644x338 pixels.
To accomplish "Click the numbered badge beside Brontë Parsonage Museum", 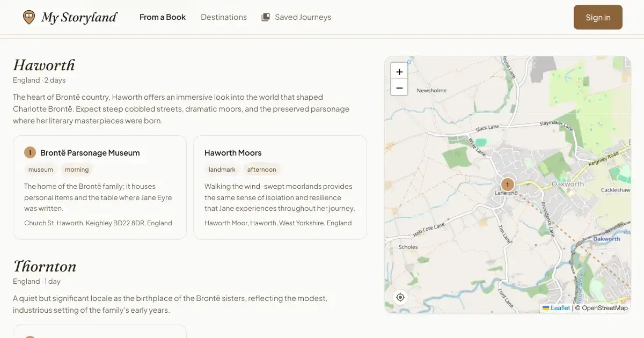I will 30,153.
